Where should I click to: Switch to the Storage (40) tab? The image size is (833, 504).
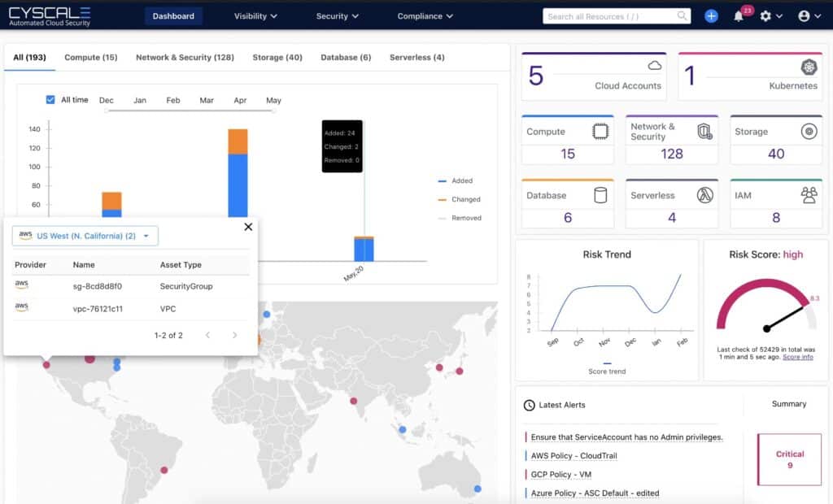pos(277,58)
